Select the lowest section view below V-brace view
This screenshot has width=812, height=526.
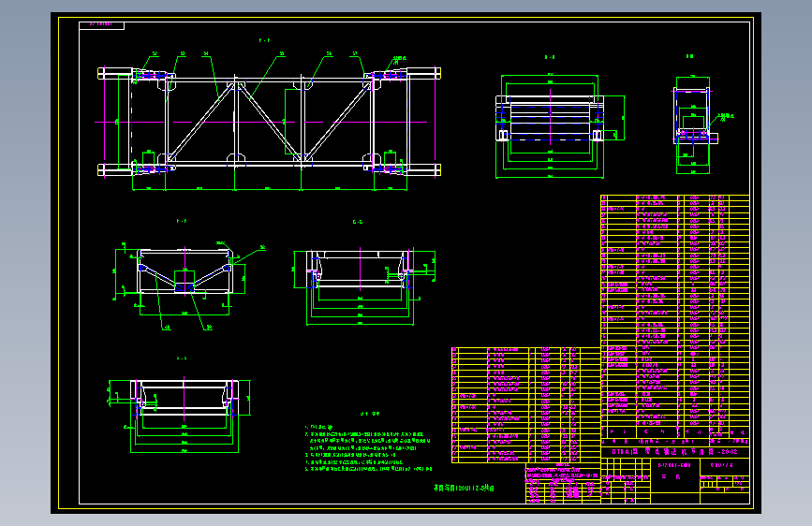coord(179,416)
